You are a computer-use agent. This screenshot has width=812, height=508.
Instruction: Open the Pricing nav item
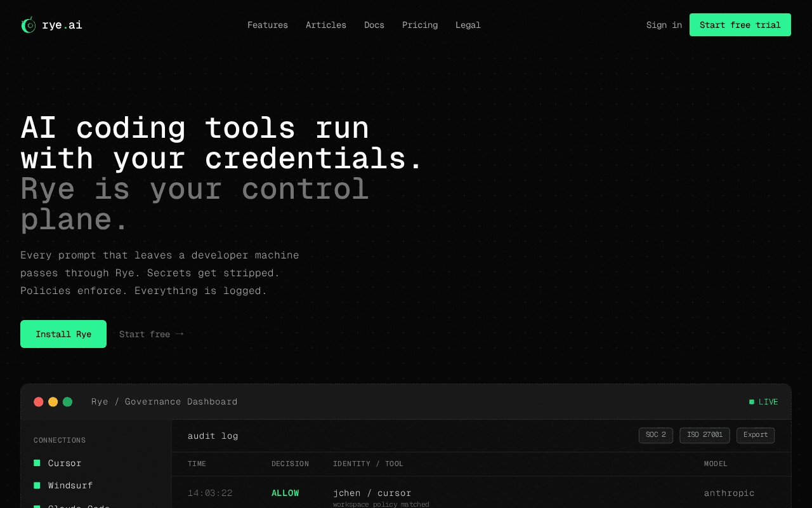coord(420,25)
